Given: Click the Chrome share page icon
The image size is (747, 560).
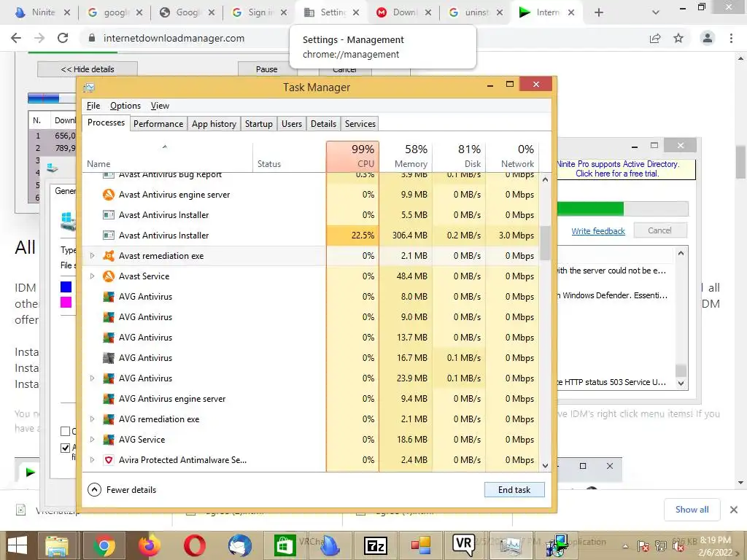Looking at the screenshot, I should point(655,38).
